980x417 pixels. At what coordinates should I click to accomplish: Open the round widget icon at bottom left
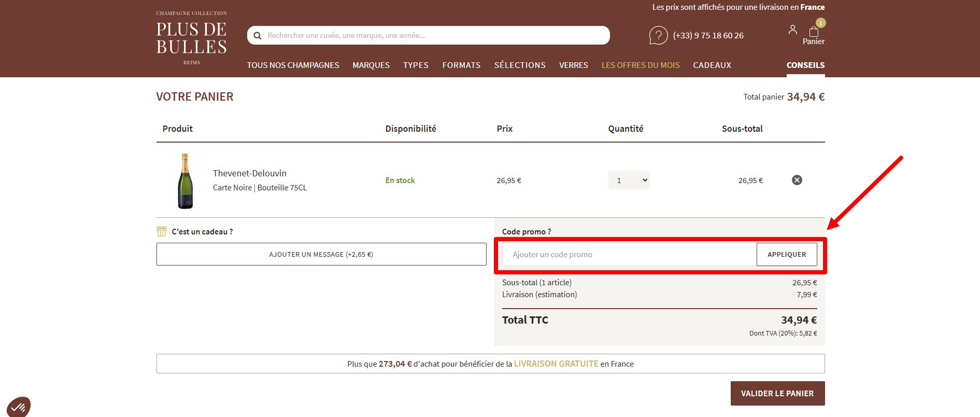pyautogui.click(x=19, y=407)
